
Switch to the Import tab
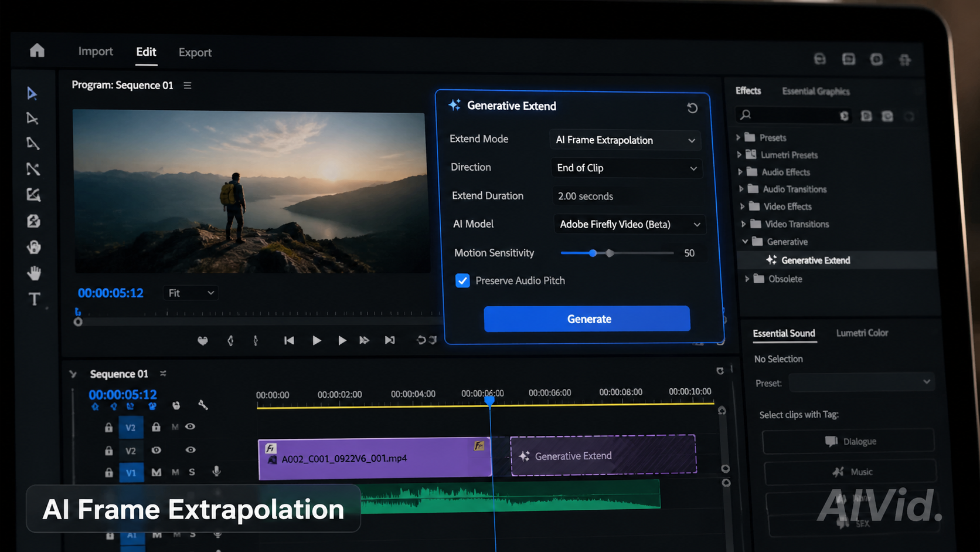click(96, 52)
